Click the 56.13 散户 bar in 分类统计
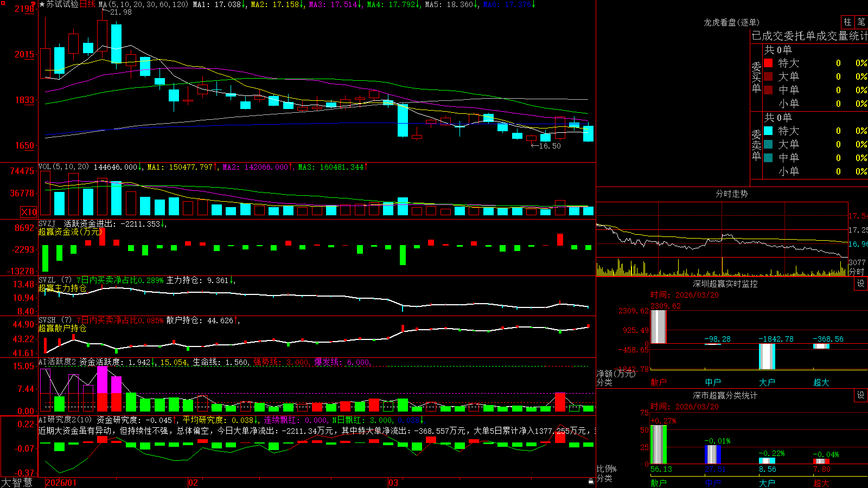Image resolution: width=868 pixels, height=488 pixels. click(658, 445)
